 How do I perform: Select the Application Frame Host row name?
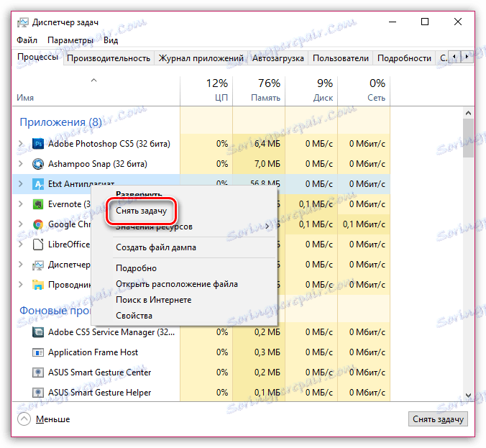coord(93,352)
